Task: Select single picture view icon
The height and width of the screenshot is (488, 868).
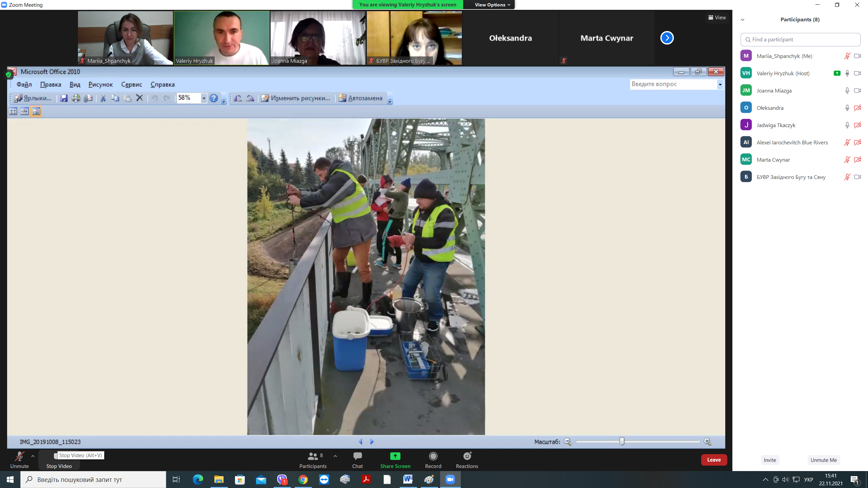Action: (36, 111)
